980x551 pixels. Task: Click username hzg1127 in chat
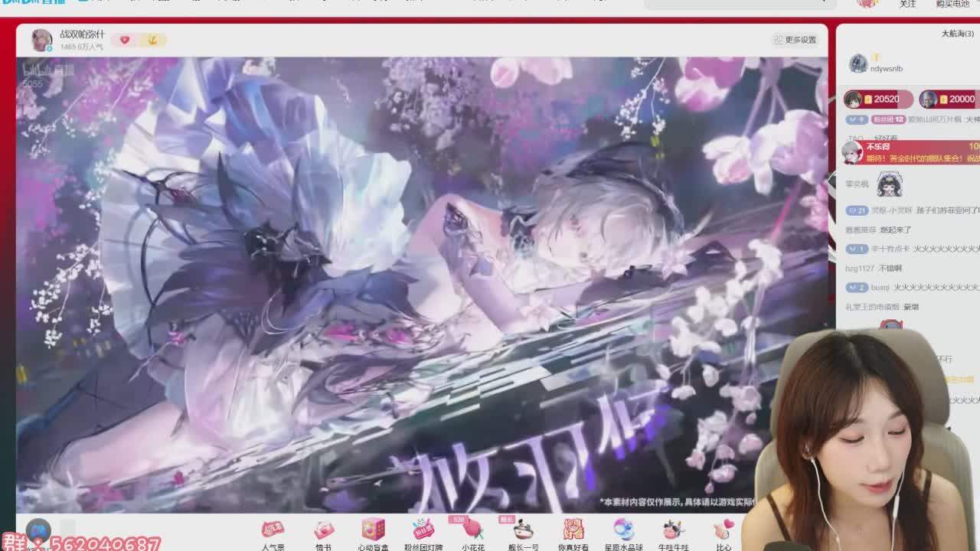[x=860, y=269]
